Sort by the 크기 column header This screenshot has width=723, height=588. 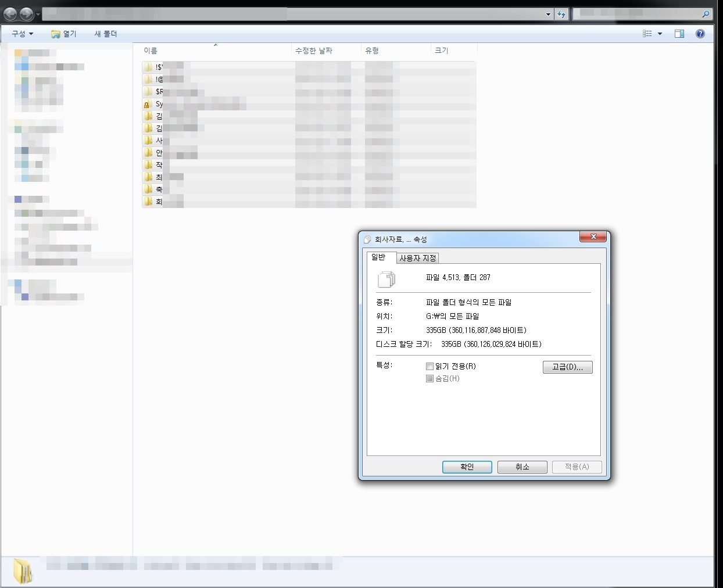(454, 51)
